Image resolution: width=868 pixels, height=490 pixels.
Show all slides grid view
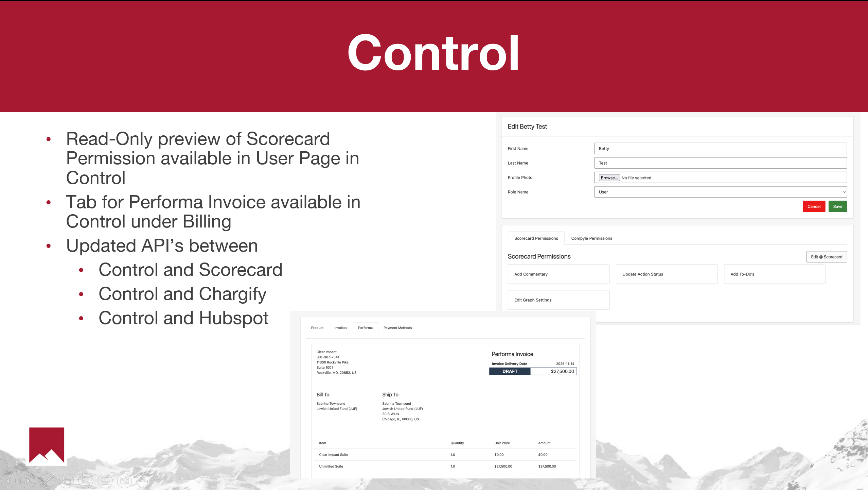(x=66, y=481)
